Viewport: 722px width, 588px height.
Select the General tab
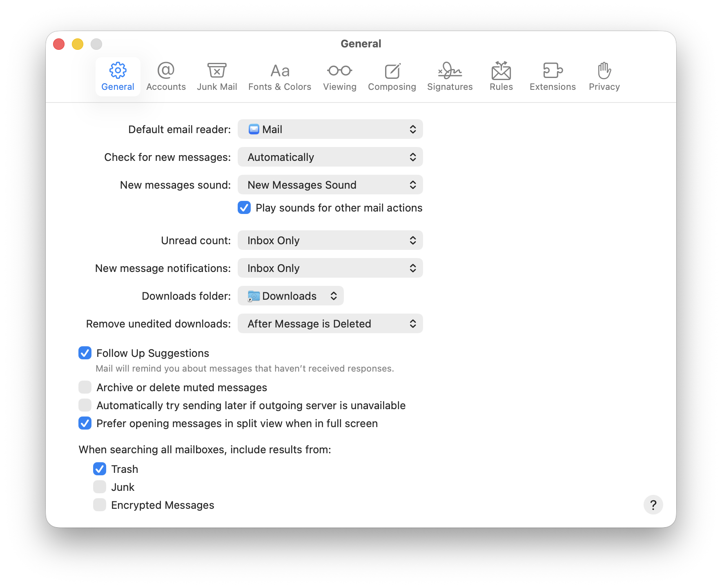coord(118,77)
